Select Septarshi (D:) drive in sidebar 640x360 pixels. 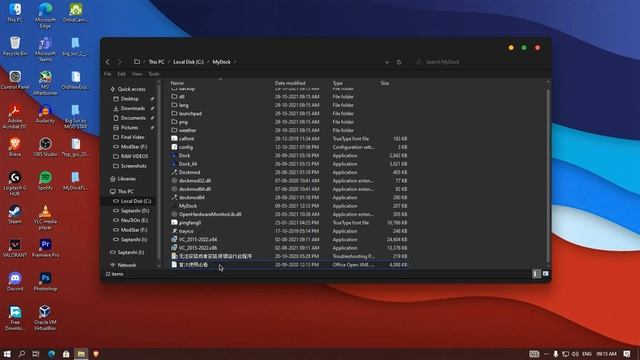134,211
